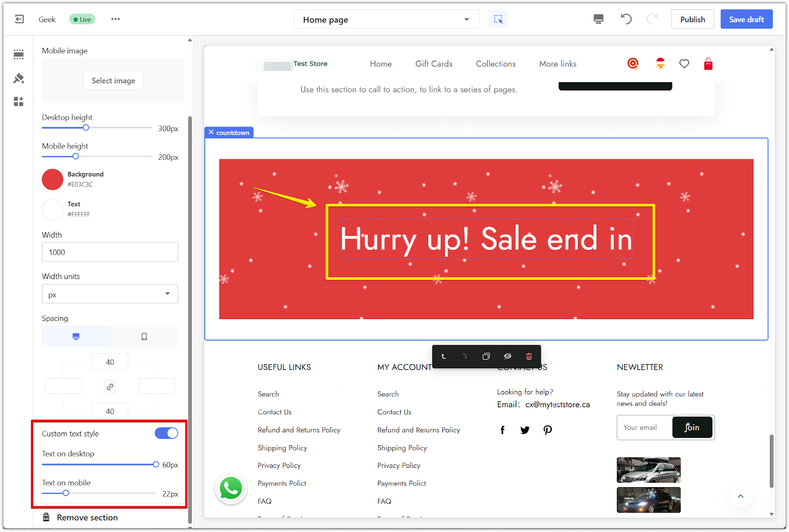Click the undo arrow icon

[x=626, y=19]
